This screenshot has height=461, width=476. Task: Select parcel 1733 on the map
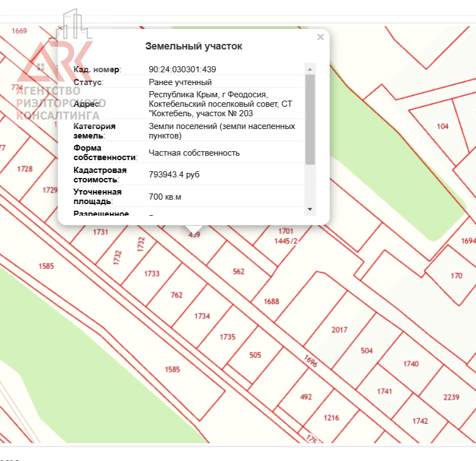coord(152,274)
